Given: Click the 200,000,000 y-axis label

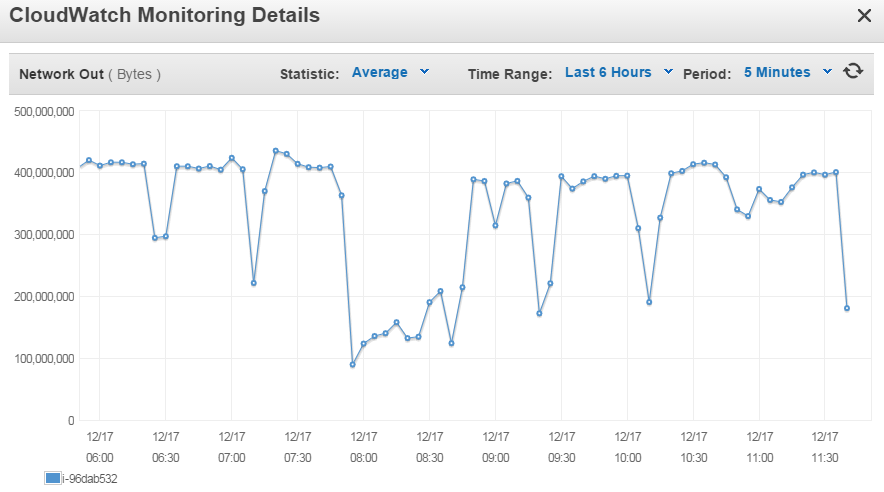Looking at the screenshot, I should (x=44, y=297).
